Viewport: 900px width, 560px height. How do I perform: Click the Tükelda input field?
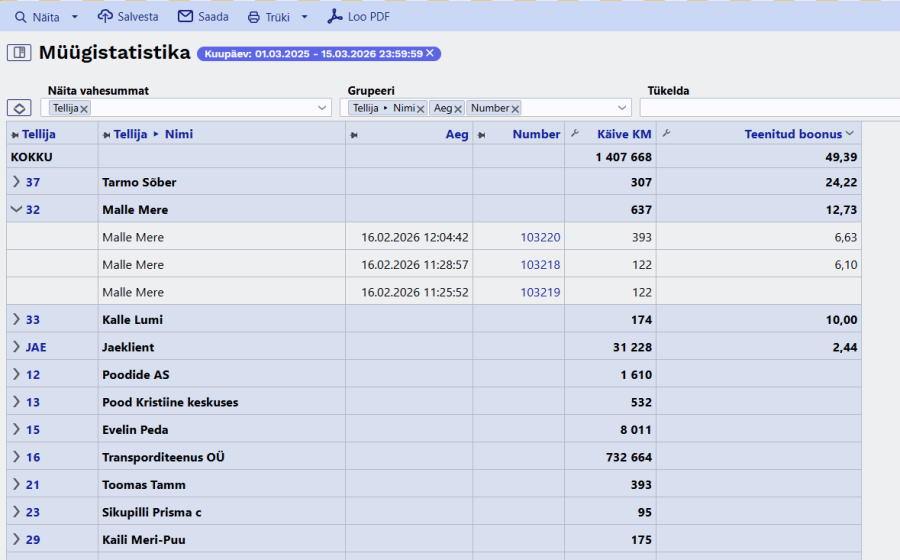click(768, 108)
